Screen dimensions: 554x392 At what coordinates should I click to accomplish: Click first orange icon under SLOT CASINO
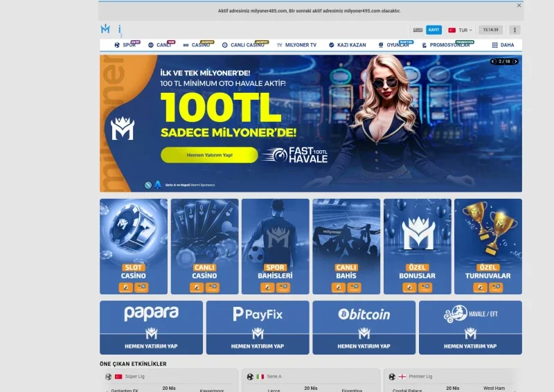[x=126, y=287]
